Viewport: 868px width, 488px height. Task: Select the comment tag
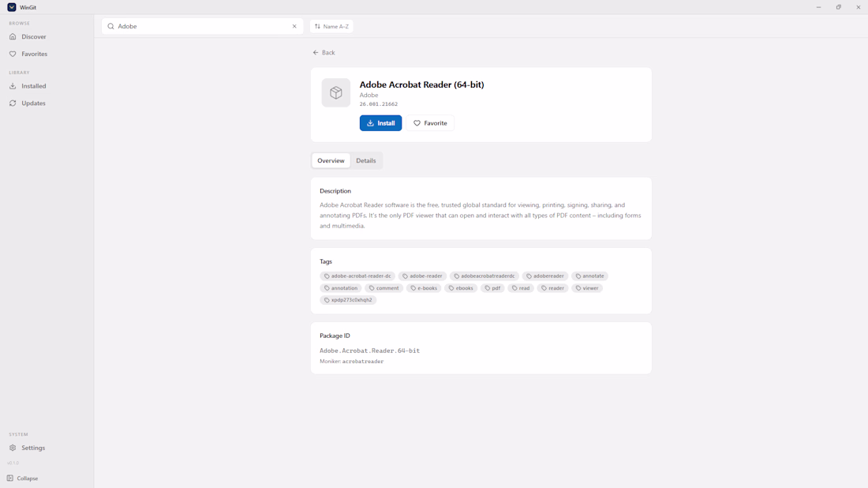pos(383,288)
